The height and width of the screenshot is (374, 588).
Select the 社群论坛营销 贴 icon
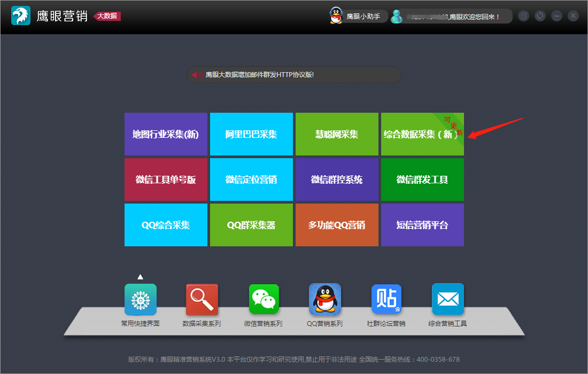(x=386, y=299)
